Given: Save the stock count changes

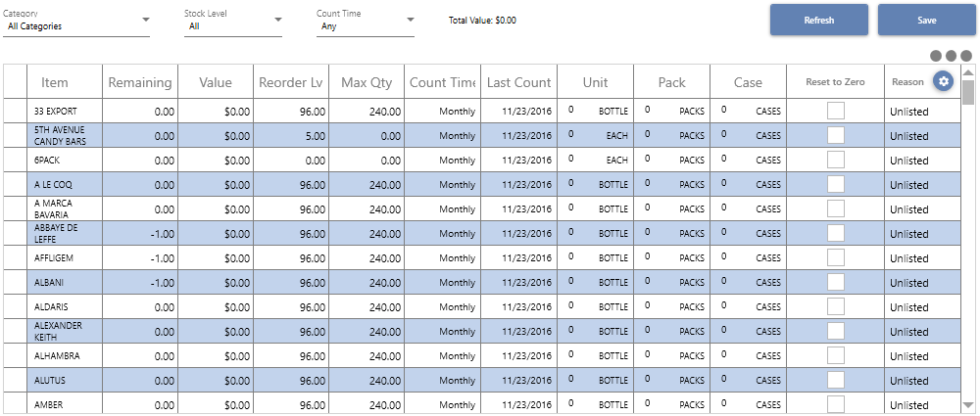Looking at the screenshot, I should [x=927, y=20].
